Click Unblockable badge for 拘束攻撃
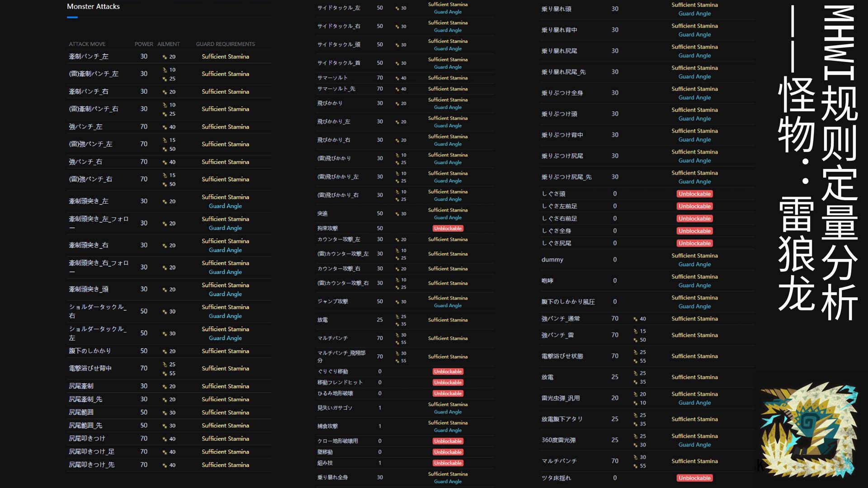Viewport: 868px width, 488px height. [x=448, y=229]
